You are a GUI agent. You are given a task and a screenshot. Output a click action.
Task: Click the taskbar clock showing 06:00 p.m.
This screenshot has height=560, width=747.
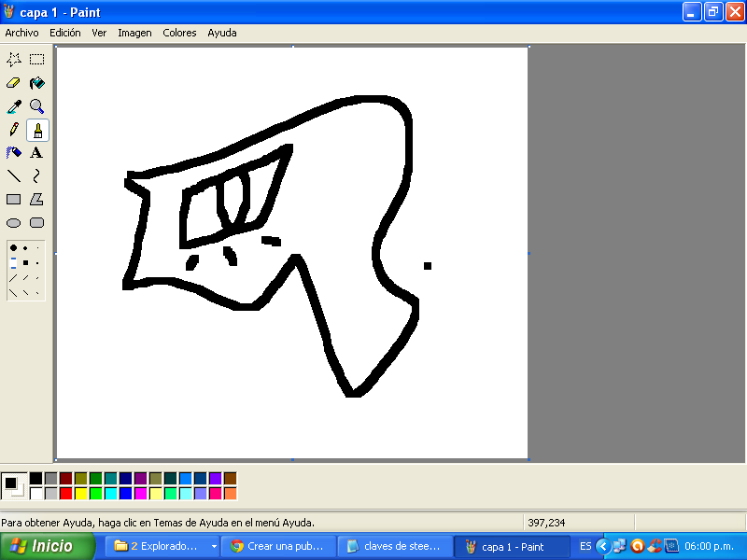710,546
